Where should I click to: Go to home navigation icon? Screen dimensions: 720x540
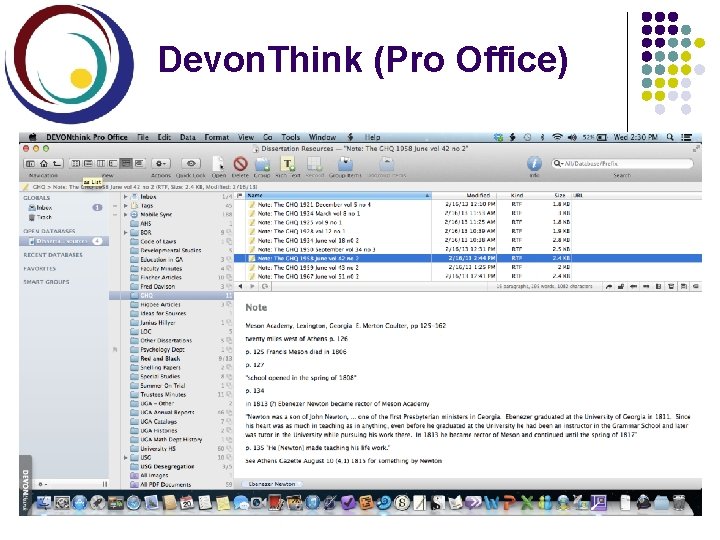pyautogui.click(x=44, y=163)
